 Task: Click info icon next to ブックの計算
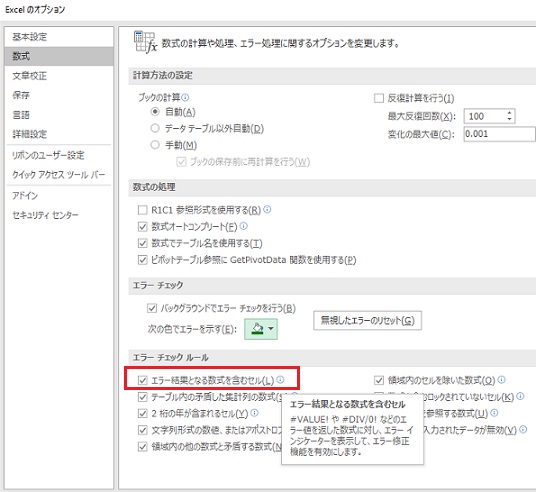(x=185, y=97)
